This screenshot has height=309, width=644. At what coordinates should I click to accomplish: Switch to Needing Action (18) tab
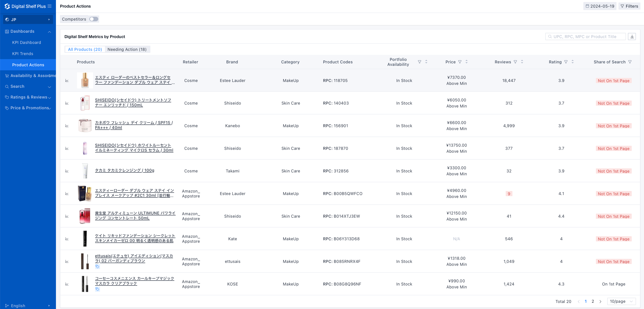(x=127, y=49)
